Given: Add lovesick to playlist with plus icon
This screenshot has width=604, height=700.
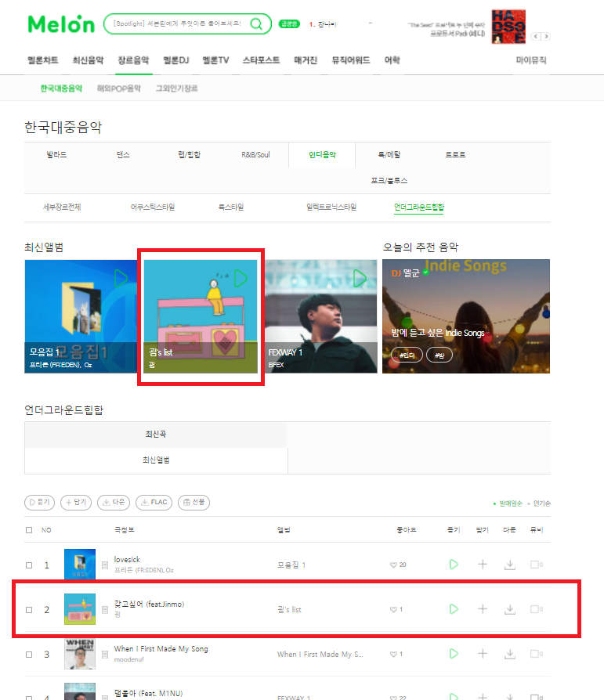Looking at the screenshot, I should (483, 565).
